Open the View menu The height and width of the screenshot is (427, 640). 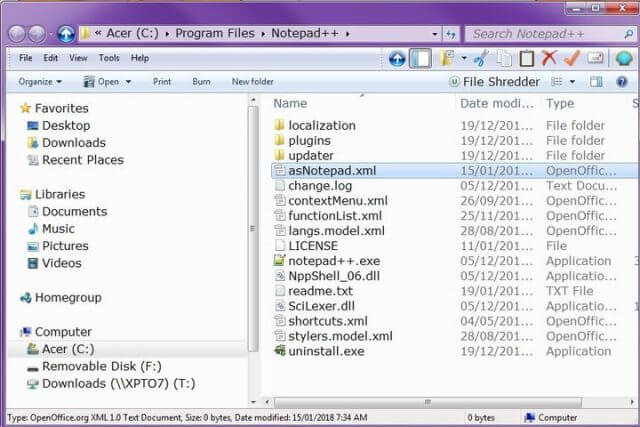[x=78, y=58]
